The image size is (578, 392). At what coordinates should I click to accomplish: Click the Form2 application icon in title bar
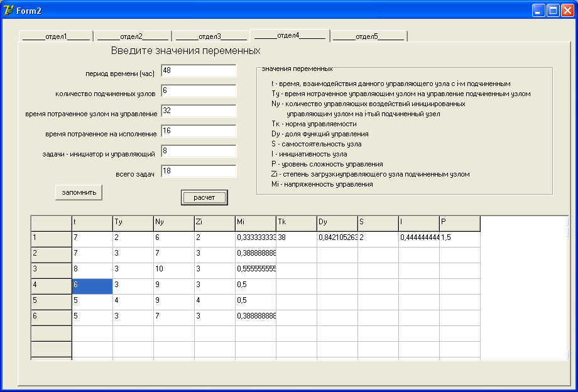[x=9, y=10]
